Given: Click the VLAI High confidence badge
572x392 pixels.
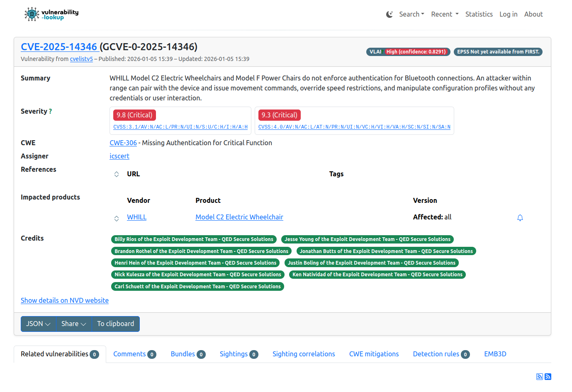Looking at the screenshot, I should point(408,52).
